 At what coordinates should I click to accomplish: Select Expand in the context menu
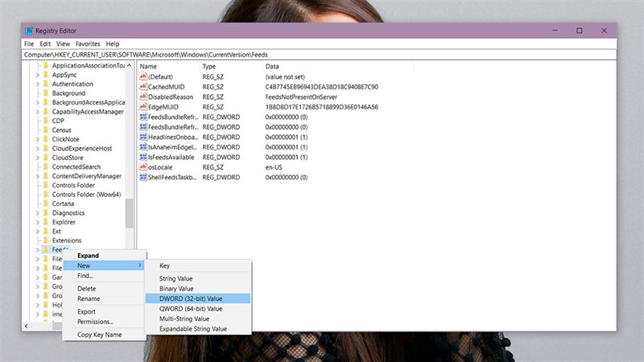click(105, 255)
